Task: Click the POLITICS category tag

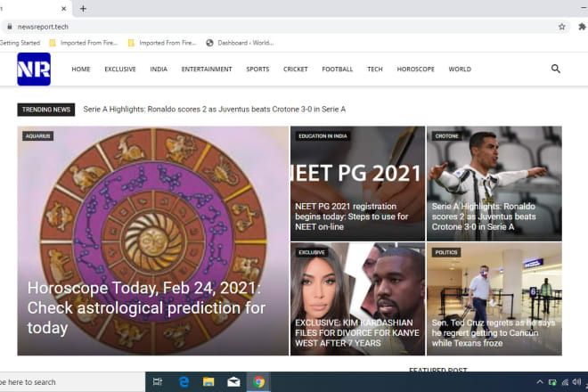Action: pyautogui.click(x=446, y=252)
